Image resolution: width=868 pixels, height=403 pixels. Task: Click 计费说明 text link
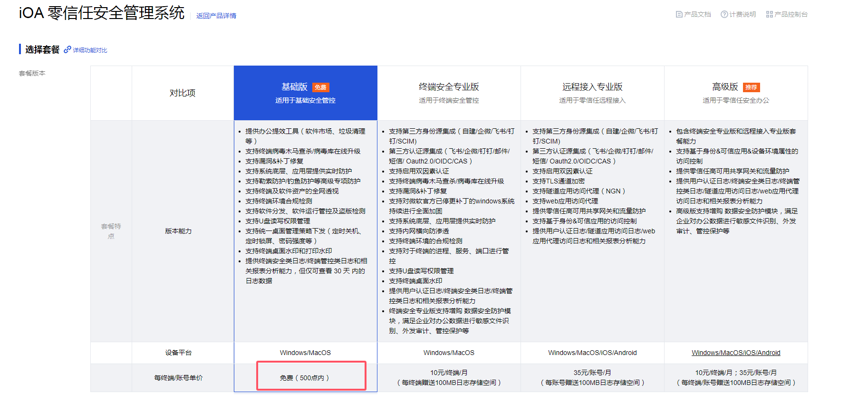[x=743, y=14]
